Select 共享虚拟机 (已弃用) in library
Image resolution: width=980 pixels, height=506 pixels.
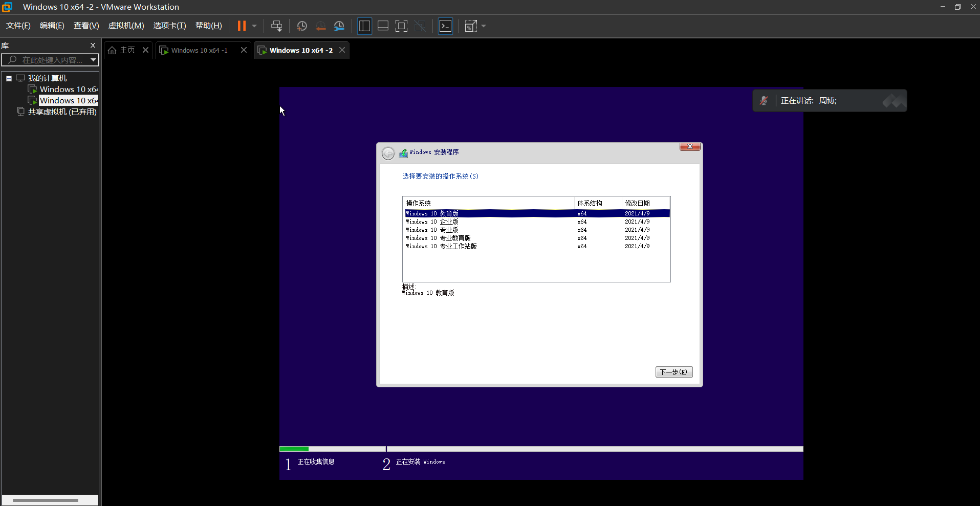(62, 112)
